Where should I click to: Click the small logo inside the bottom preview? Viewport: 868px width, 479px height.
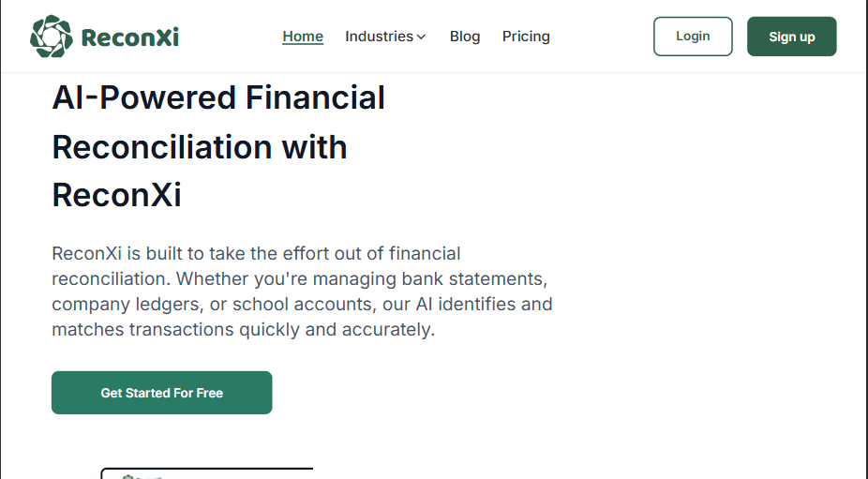[x=129, y=476]
